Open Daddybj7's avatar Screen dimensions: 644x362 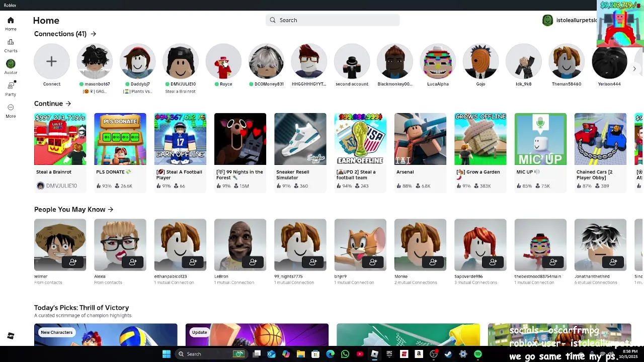(137, 61)
